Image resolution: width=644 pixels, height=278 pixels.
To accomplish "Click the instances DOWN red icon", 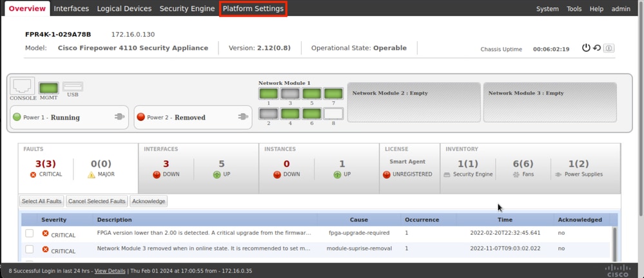I will coord(277,174).
